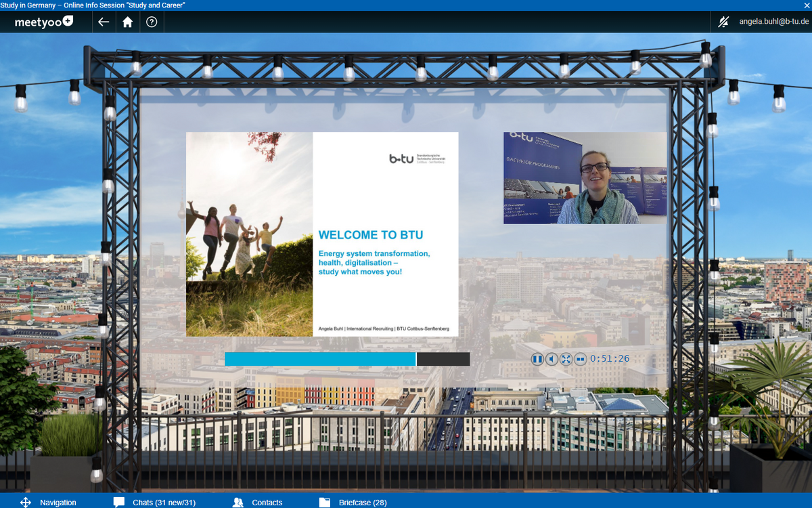Change the slide and video layout

(x=580, y=359)
